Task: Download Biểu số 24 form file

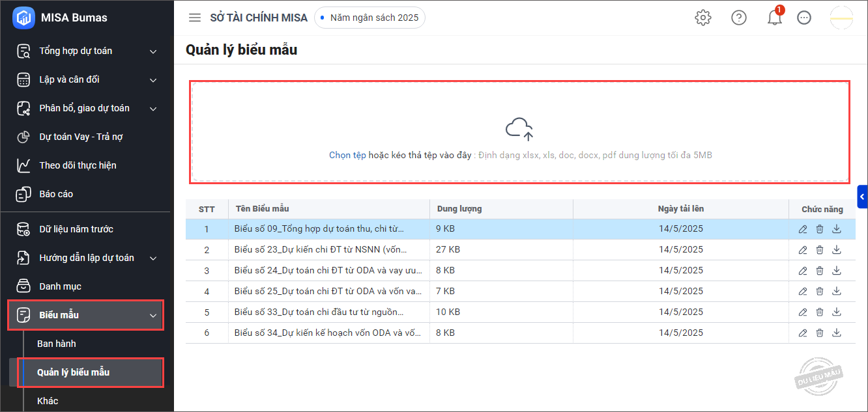Action: (x=837, y=271)
